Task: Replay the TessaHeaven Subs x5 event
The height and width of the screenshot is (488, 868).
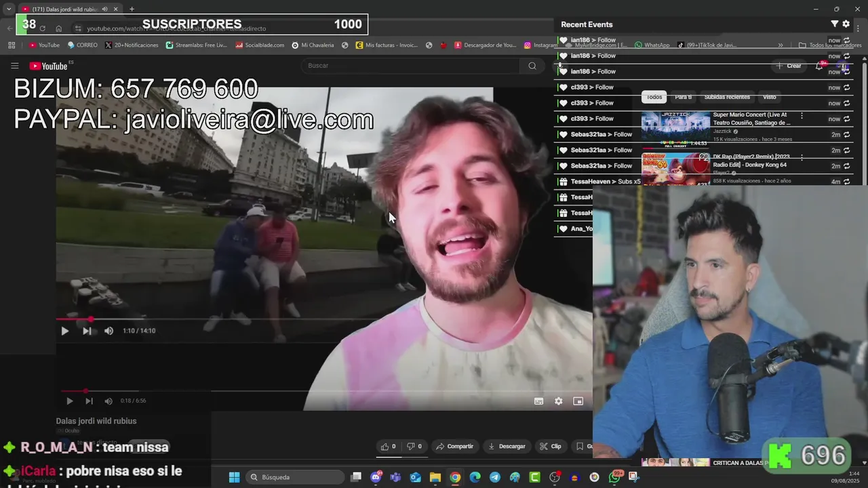Action: 846,182
